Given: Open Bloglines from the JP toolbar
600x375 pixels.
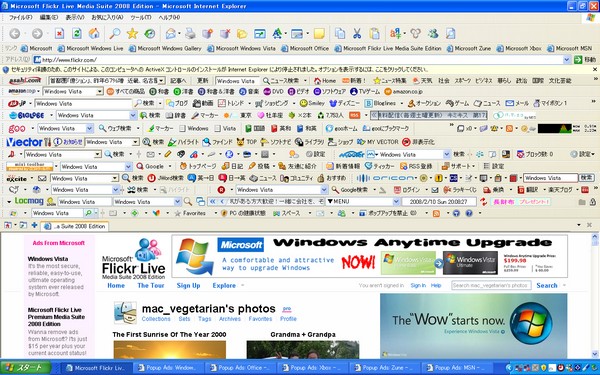Looking at the screenshot, I should 380,103.
